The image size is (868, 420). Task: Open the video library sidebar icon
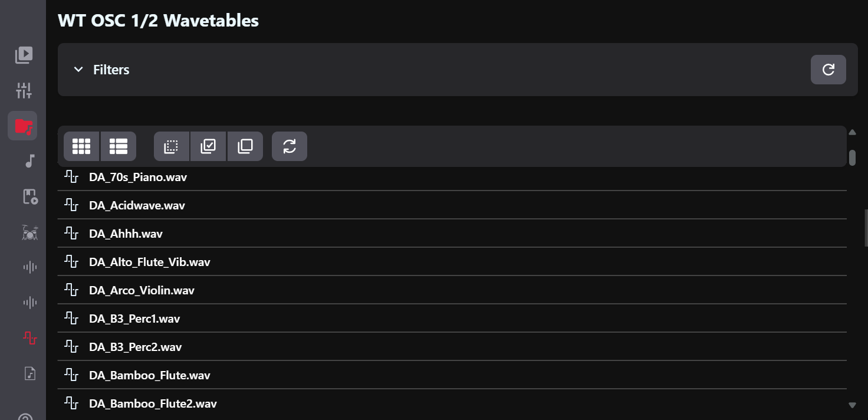tap(24, 55)
